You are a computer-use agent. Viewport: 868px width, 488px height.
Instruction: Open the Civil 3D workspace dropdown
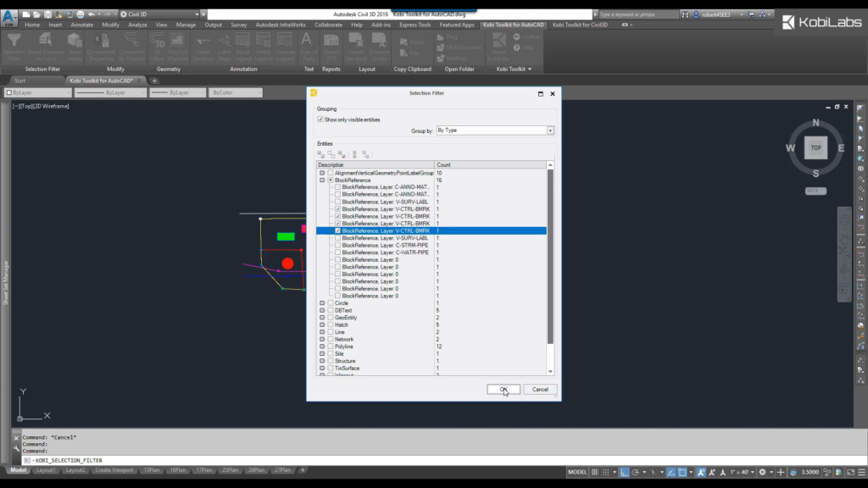(159, 14)
